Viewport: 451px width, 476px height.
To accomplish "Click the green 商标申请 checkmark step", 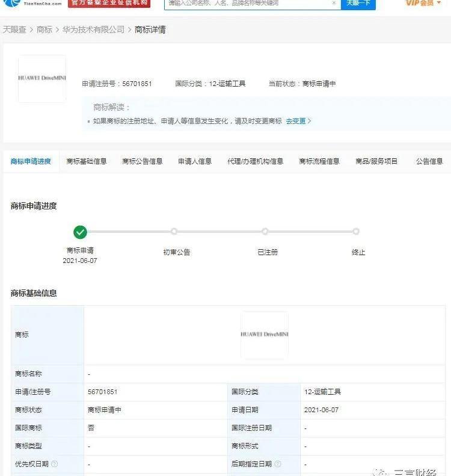I will [x=80, y=232].
